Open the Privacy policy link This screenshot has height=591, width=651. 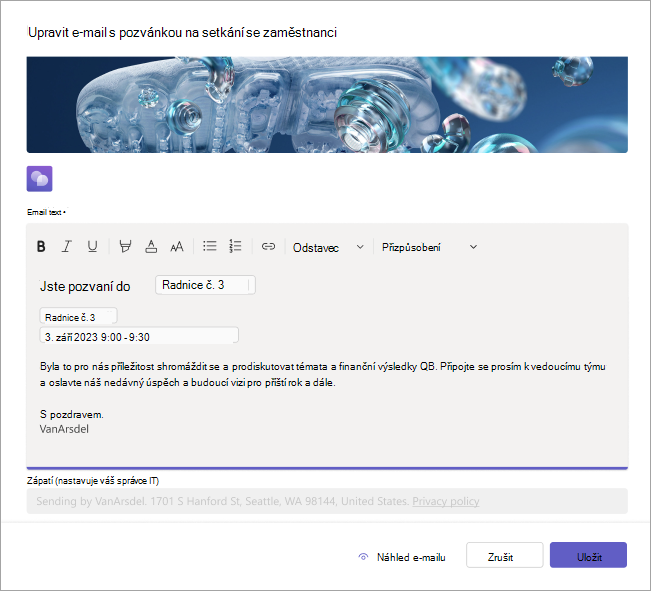pyautogui.click(x=445, y=501)
